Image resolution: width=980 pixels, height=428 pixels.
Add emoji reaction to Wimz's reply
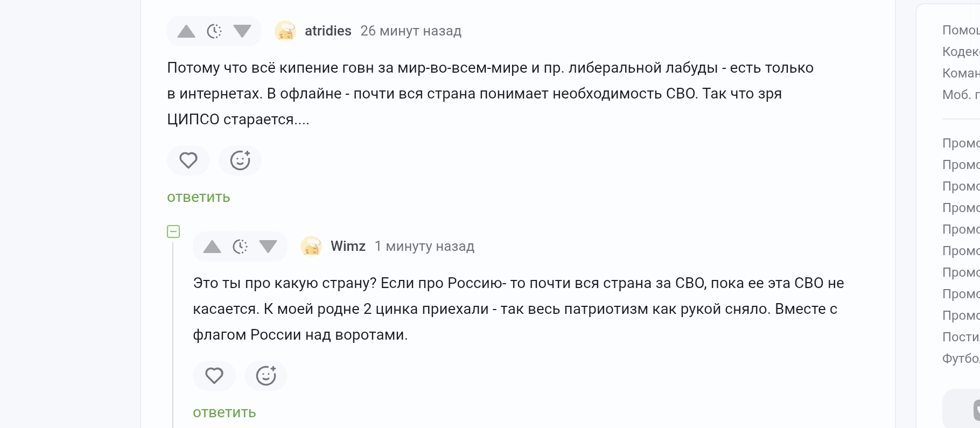click(266, 376)
